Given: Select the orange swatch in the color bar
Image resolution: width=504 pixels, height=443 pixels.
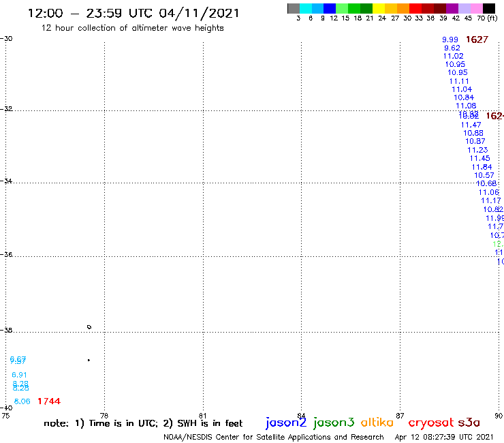Looking at the screenshot, I should click(403, 8).
